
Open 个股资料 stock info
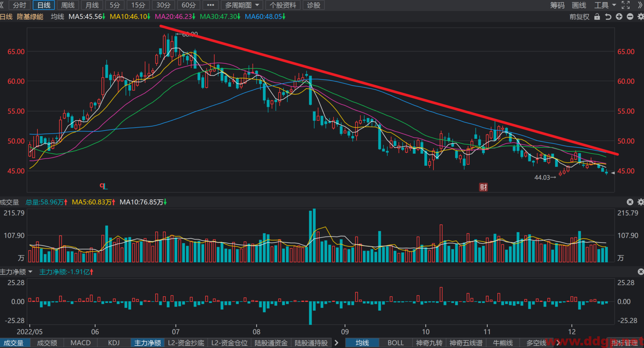[x=283, y=5]
